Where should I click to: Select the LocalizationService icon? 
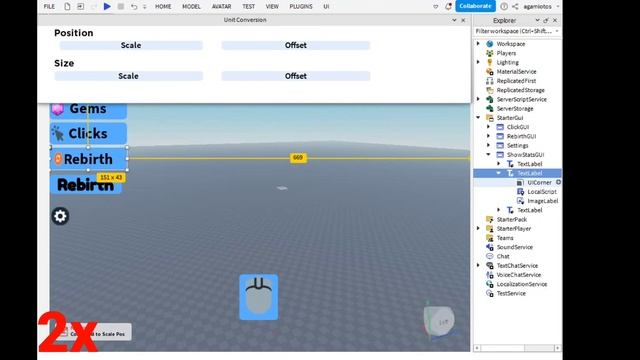coord(489,284)
